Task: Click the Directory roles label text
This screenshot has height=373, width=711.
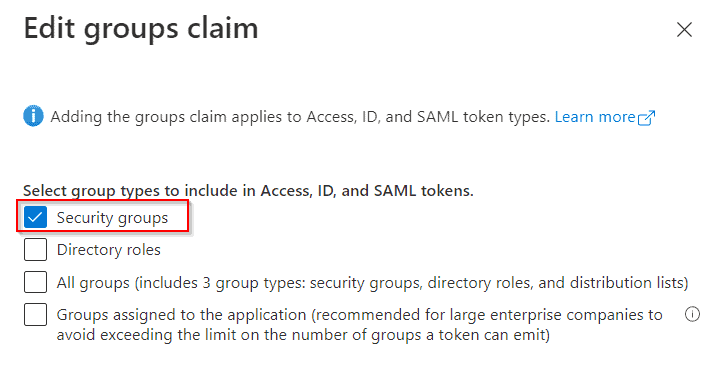Action: 108,250
